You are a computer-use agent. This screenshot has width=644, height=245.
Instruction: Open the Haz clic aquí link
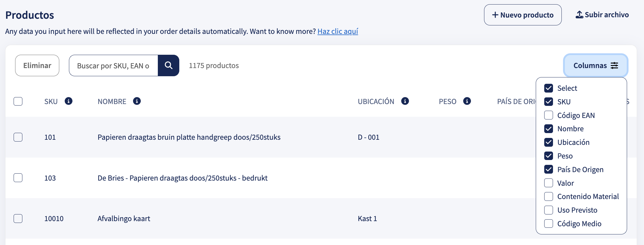[x=338, y=31]
